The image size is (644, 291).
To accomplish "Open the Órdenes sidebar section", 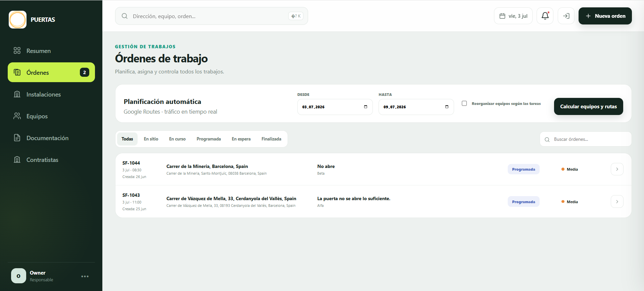I will point(51,72).
